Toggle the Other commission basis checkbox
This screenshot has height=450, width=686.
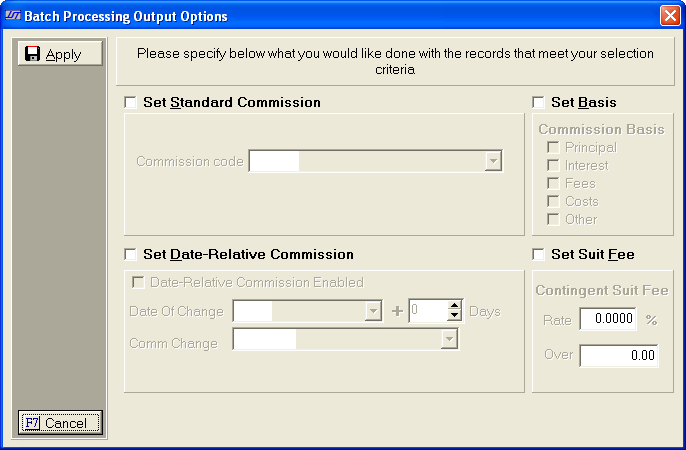pyautogui.click(x=553, y=220)
